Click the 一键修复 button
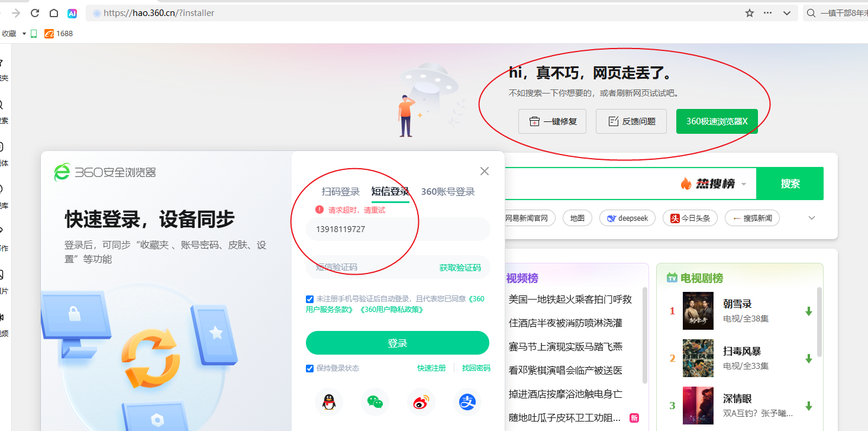 (x=552, y=121)
